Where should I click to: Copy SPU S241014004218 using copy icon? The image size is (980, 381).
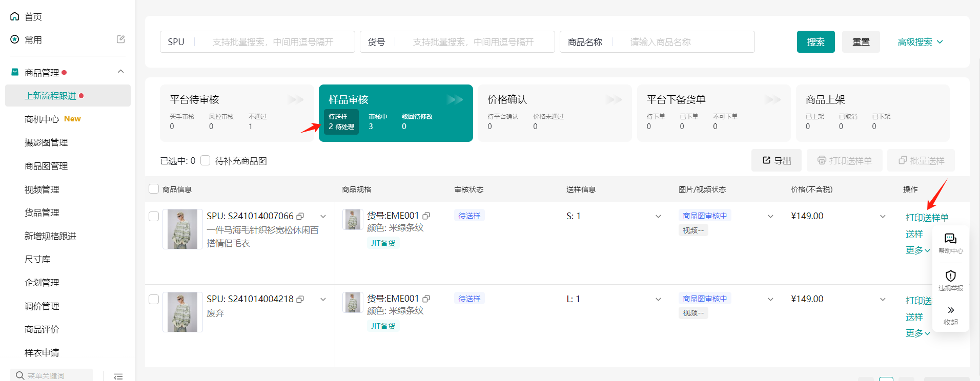[300, 300]
